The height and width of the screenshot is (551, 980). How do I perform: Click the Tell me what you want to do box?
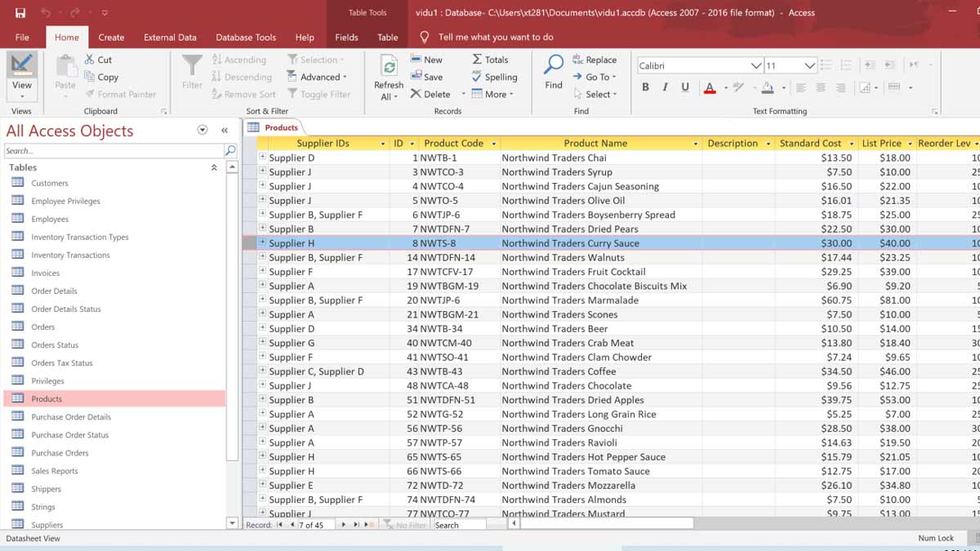[x=496, y=37]
